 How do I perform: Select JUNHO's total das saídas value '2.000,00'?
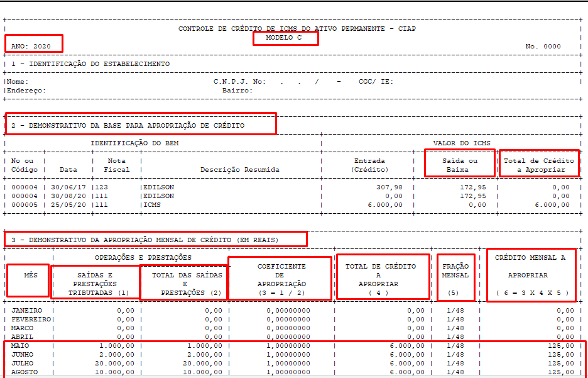(x=204, y=355)
